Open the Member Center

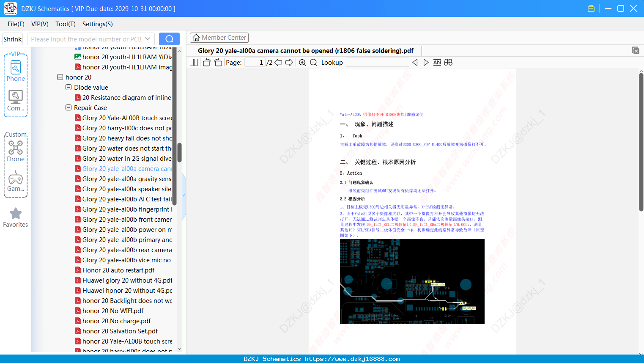point(219,38)
